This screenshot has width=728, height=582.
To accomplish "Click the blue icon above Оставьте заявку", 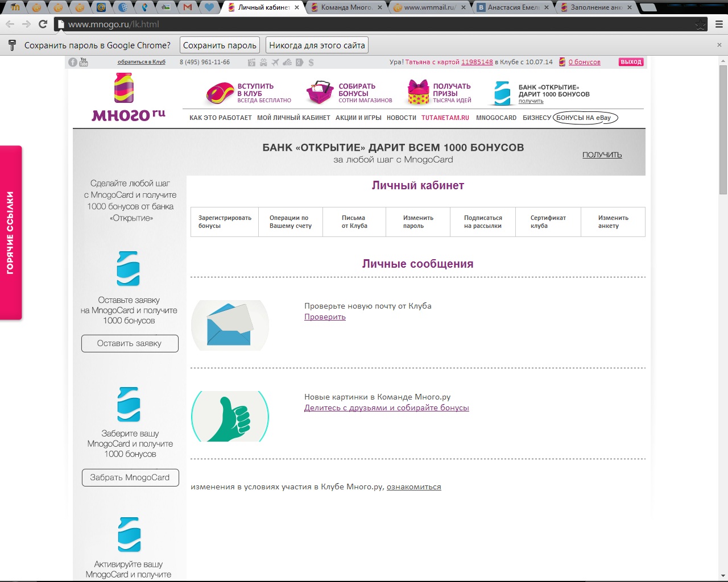I will click(x=129, y=268).
